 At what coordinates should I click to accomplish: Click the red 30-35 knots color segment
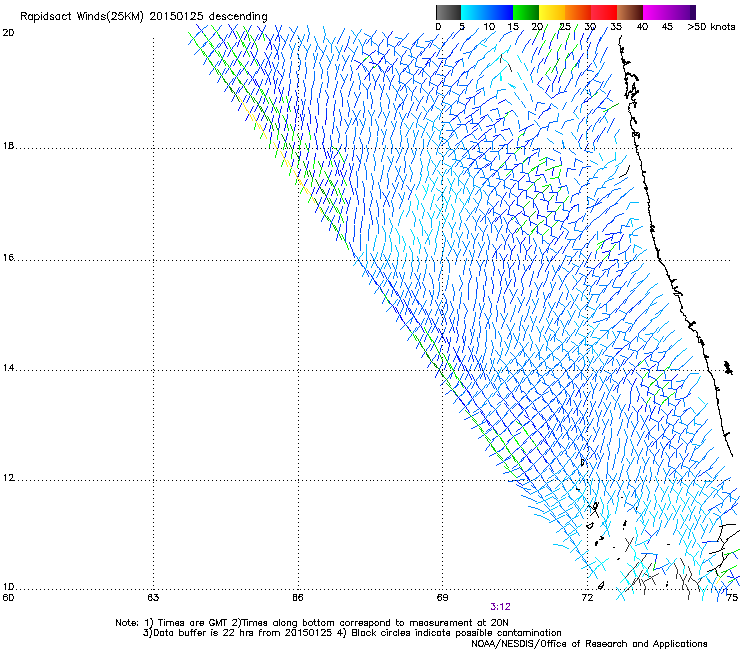604,12
